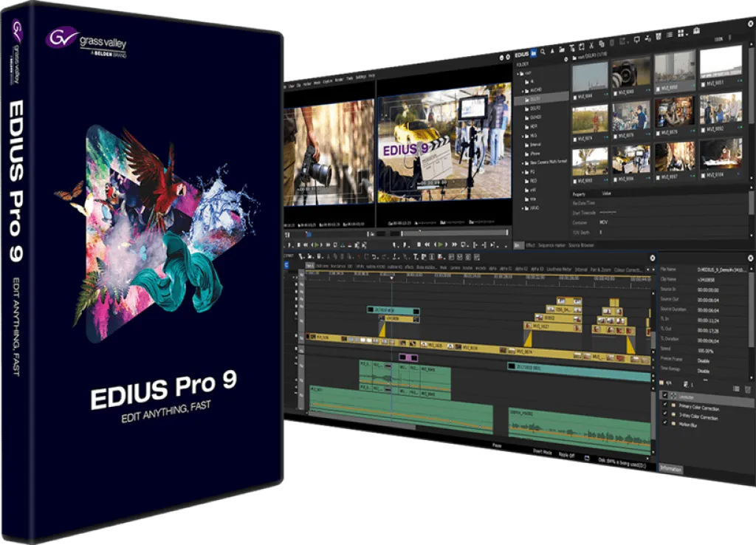This screenshot has width=756, height=545.
Task: Click the Loop playback button in the Recorder
Action: 464,244
